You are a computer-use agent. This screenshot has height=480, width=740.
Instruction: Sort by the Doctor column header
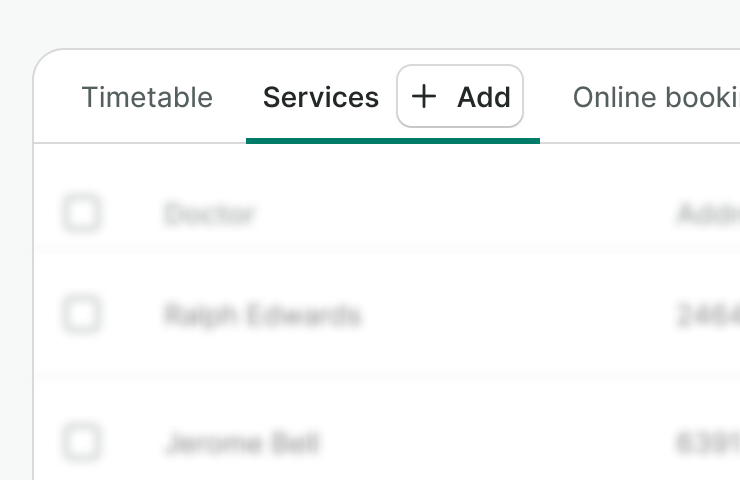tap(210, 213)
